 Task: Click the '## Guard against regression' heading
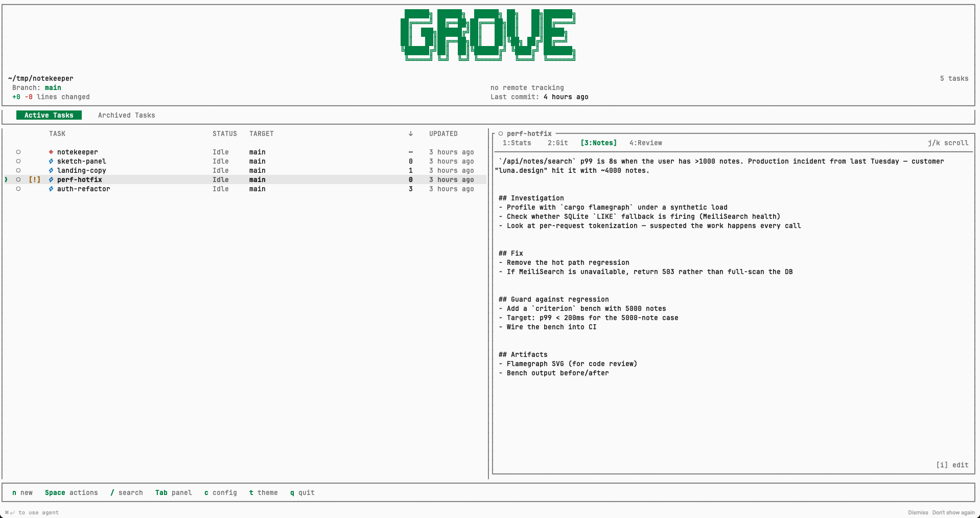(x=554, y=299)
